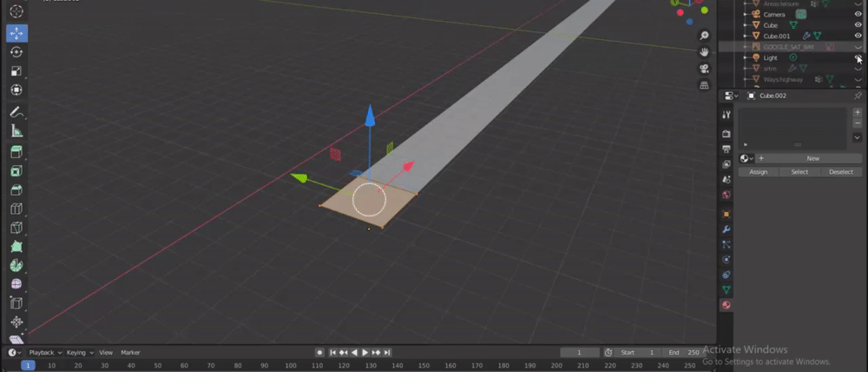Viewport: 868px width, 372px height.
Task: Add a material slot with plus button
Action: 858,112
